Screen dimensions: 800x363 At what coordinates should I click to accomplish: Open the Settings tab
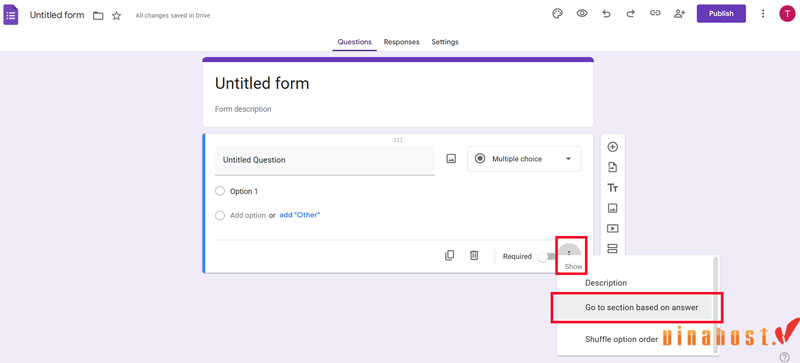[x=445, y=42]
